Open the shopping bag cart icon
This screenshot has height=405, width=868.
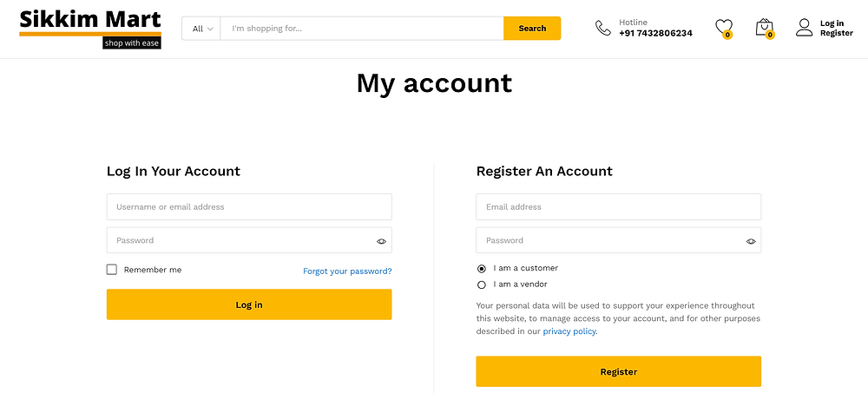[765, 28]
